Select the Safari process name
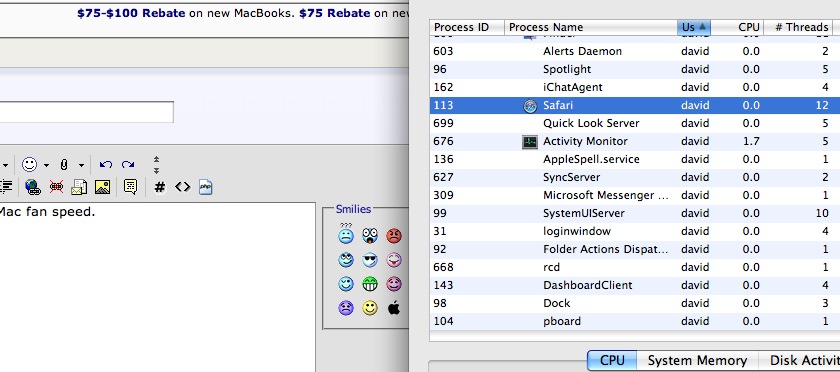840x372 pixels. (x=558, y=106)
